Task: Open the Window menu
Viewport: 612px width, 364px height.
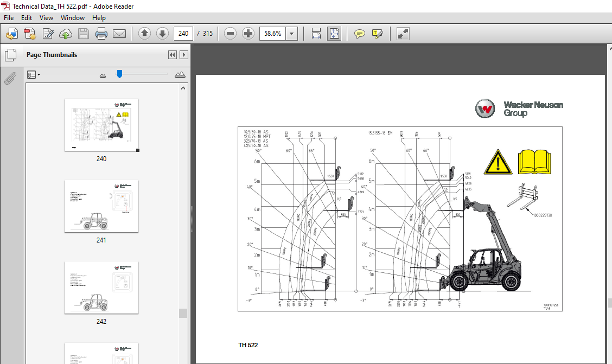Action: point(73,17)
